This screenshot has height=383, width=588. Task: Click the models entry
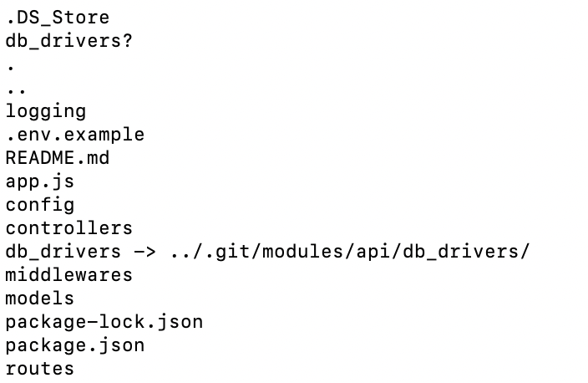39,298
